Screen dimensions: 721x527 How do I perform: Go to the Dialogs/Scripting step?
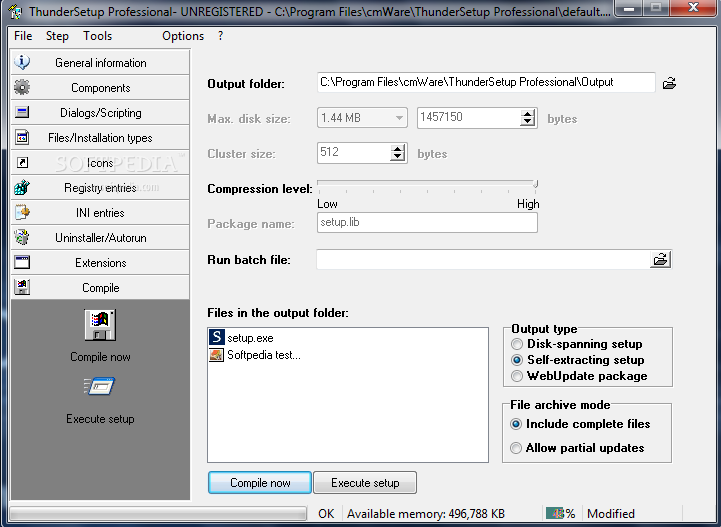tap(100, 112)
